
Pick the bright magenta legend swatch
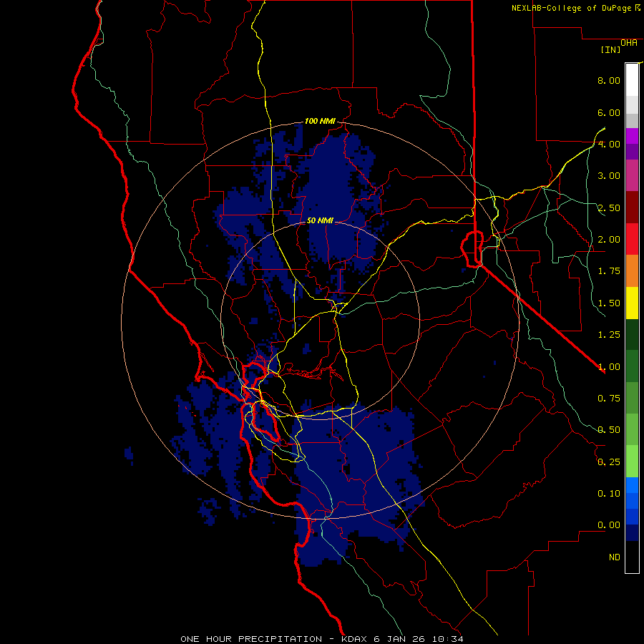coord(632,136)
